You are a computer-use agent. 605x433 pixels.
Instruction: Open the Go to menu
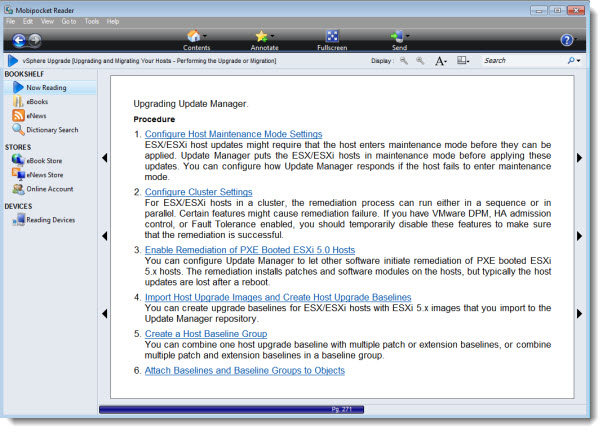69,22
